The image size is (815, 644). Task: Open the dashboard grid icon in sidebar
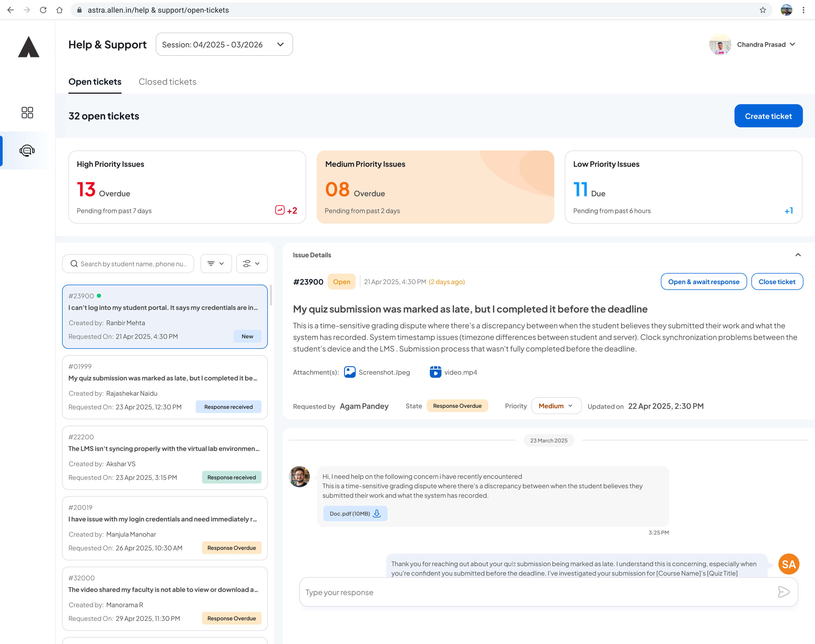click(x=27, y=112)
